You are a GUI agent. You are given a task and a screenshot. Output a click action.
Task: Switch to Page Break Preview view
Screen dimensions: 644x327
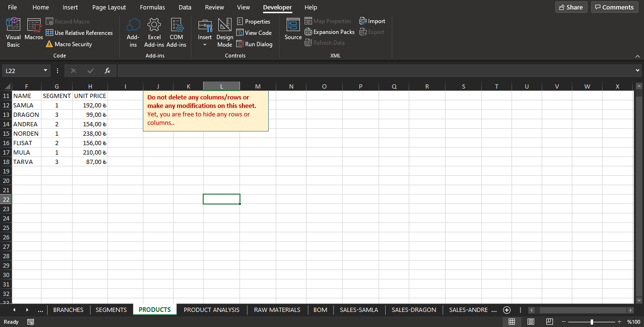click(x=549, y=322)
